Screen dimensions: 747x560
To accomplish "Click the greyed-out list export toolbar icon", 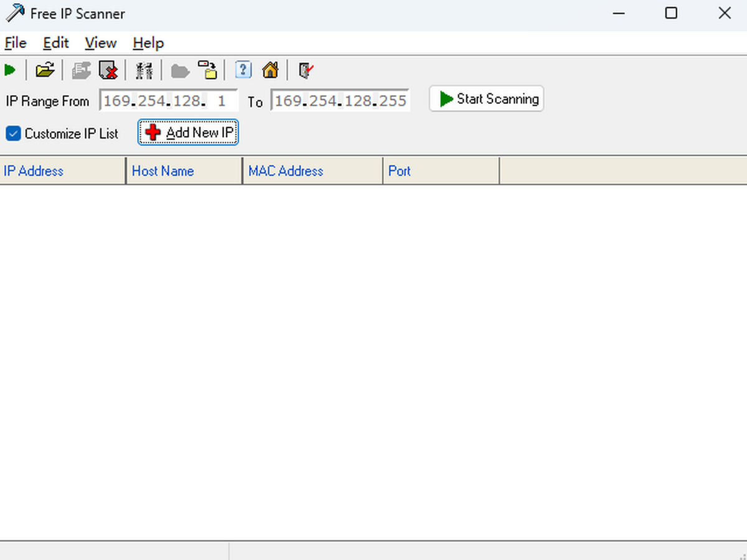I will [81, 70].
